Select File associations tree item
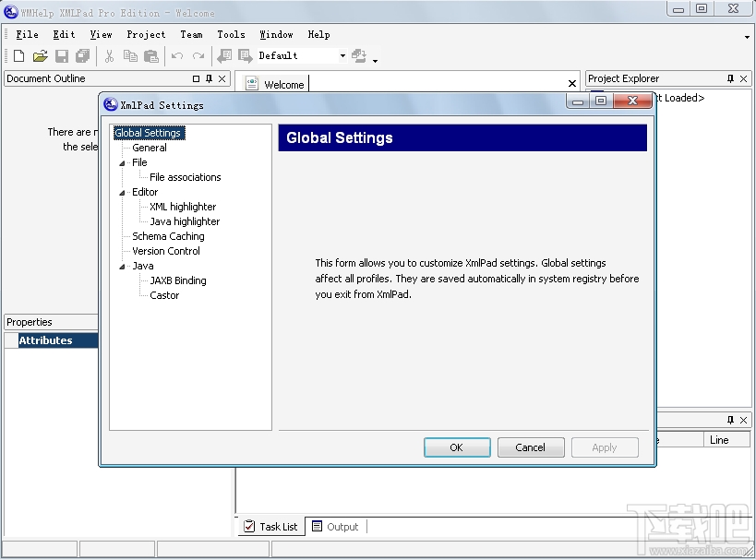 186,177
